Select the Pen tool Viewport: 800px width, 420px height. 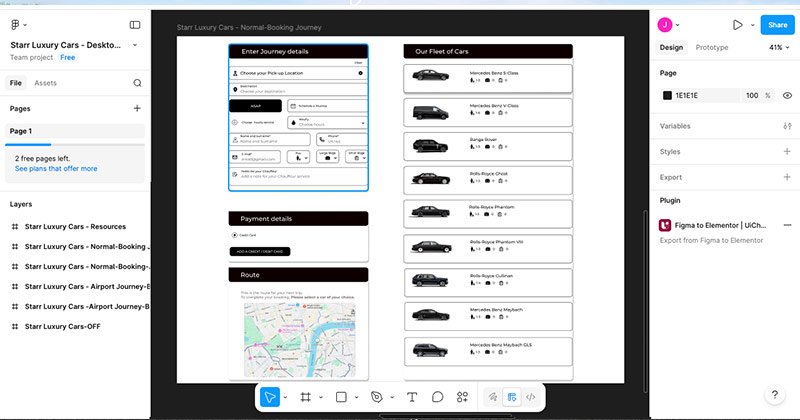(x=376, y=397)
